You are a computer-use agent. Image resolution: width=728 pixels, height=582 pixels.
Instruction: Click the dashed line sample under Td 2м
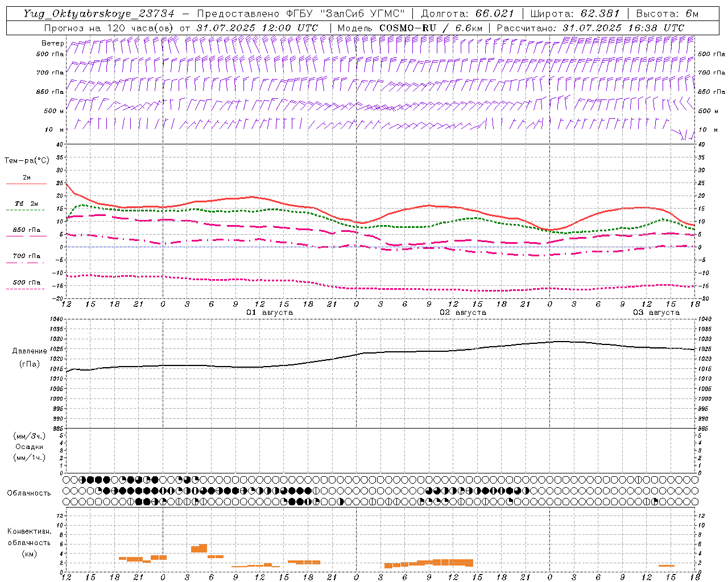point(26,210)
